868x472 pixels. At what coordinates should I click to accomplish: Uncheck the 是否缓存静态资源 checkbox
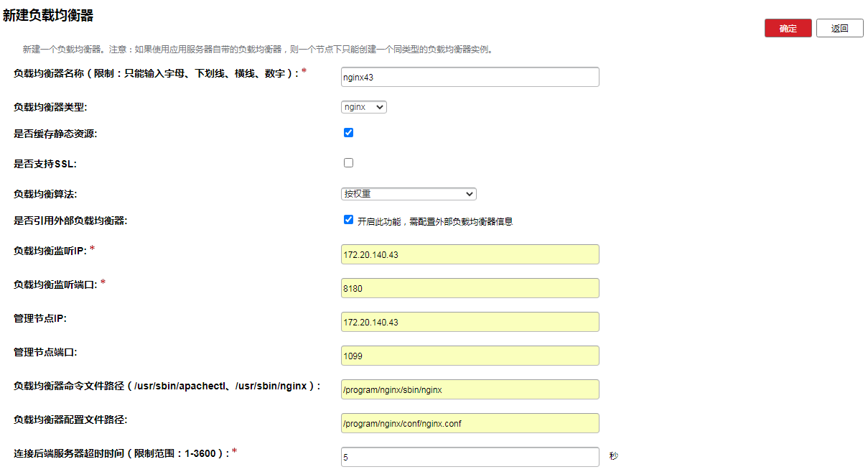pyautogui.click(x=348, y=133)
